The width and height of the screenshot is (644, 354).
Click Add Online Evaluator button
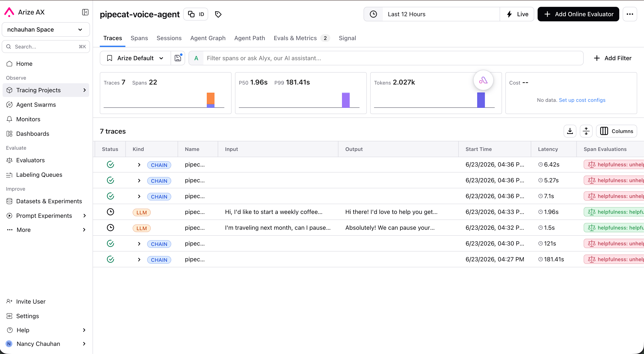click(x=578, y=14)
